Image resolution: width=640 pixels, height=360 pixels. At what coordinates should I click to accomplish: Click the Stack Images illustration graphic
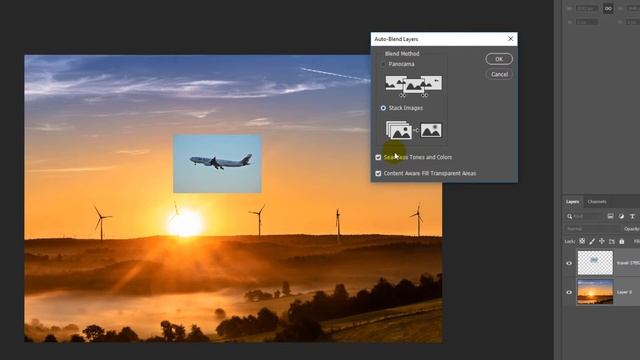click(413, 130)
